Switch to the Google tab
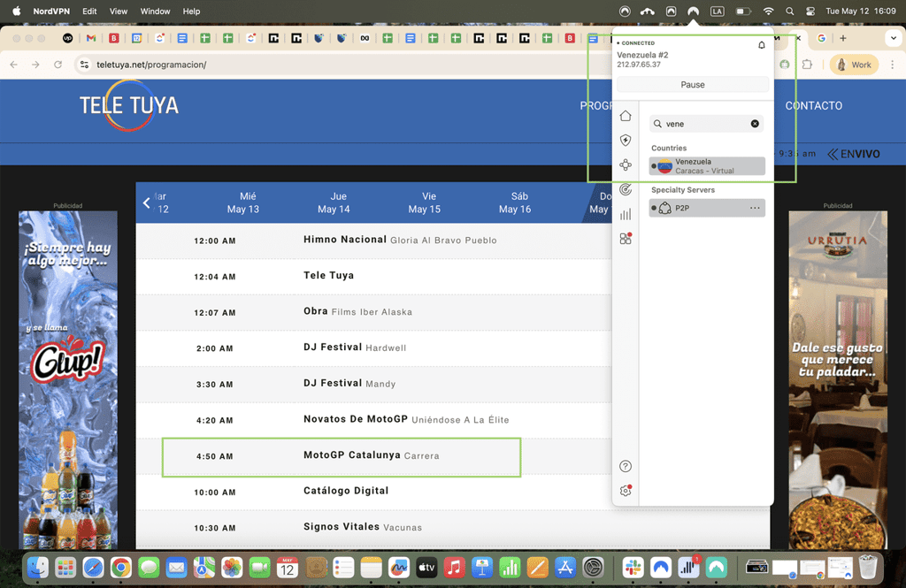This screenshot has width=906, height=588. click(821, 38)
